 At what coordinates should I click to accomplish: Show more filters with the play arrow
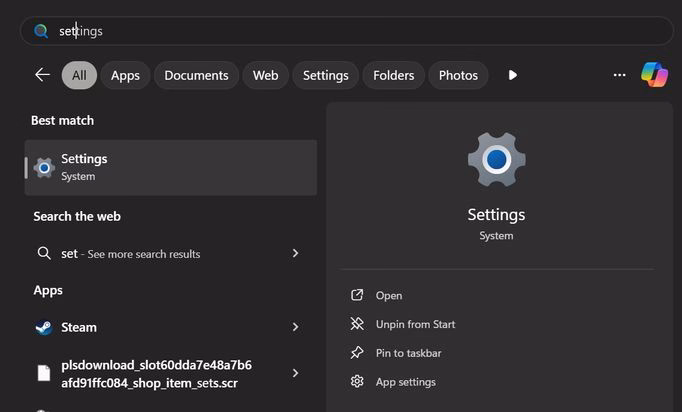513,75
